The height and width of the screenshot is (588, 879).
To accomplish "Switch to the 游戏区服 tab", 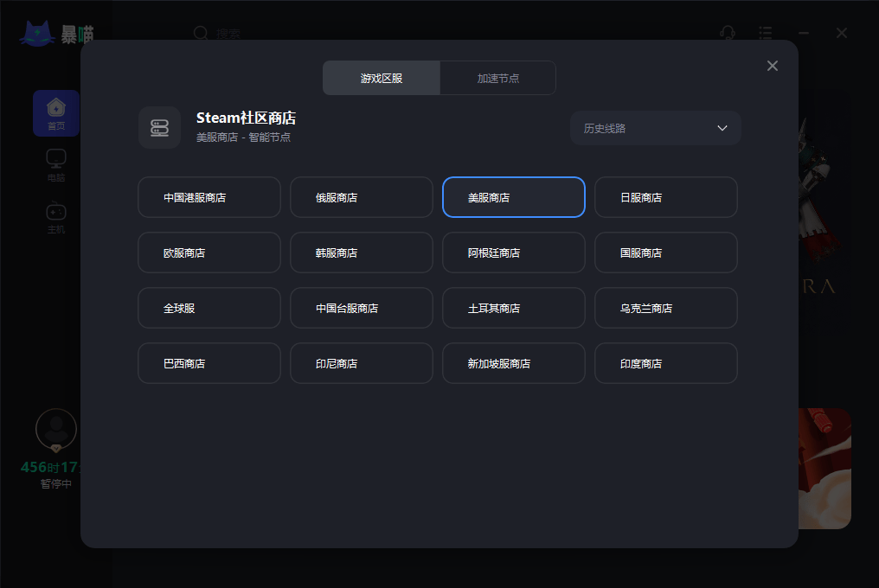I will pyautogui.click(x=381, y=77).
